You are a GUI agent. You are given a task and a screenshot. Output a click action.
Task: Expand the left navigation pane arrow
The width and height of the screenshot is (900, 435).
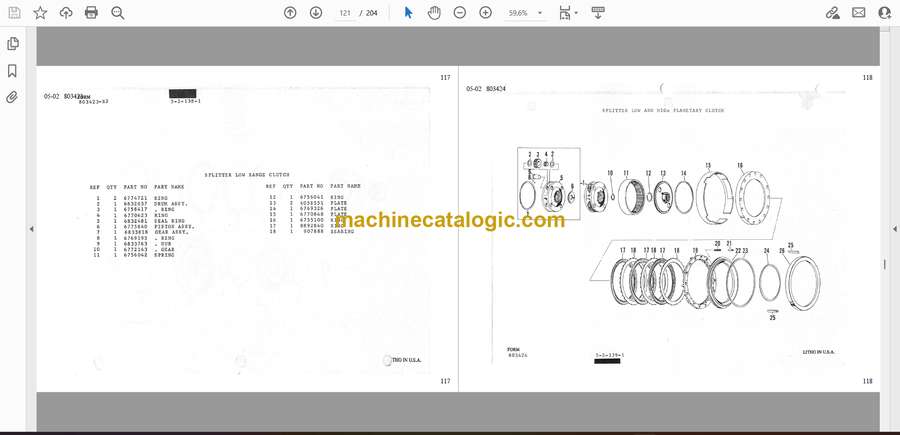coord(31,229)
